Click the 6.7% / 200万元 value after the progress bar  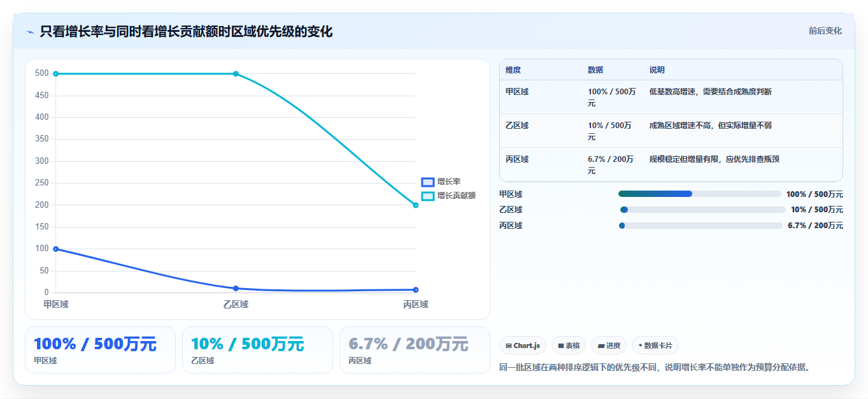point(815,226)
